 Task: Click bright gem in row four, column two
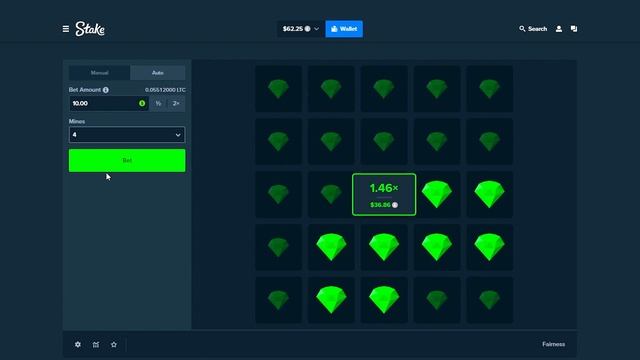(331, 247)
